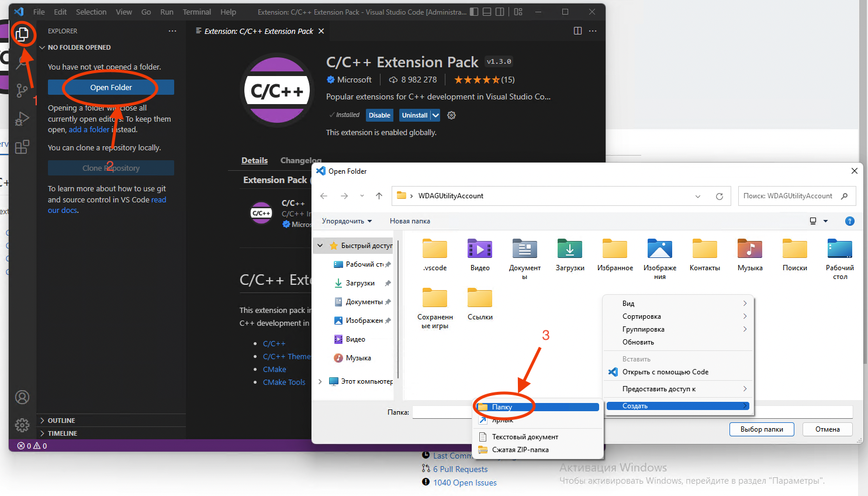
Task: Open the Explorer view in activity bar
Action: click(x=22, y=35)
